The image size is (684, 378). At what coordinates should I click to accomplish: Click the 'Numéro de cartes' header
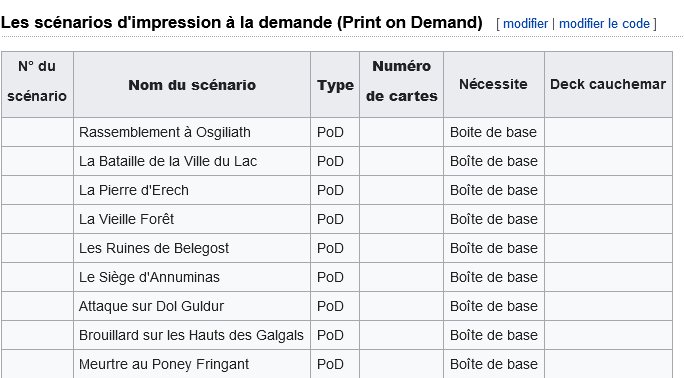click(x=401, y=85)
